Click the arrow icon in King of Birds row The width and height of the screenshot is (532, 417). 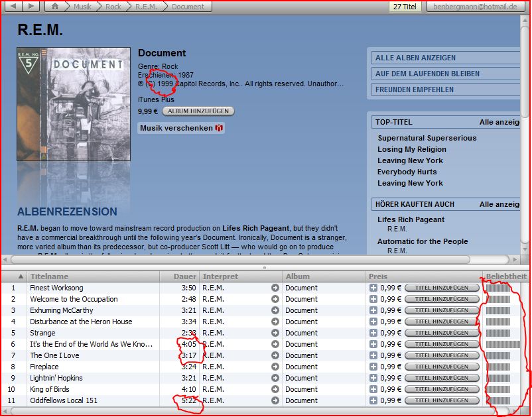(x=275, y=389)
